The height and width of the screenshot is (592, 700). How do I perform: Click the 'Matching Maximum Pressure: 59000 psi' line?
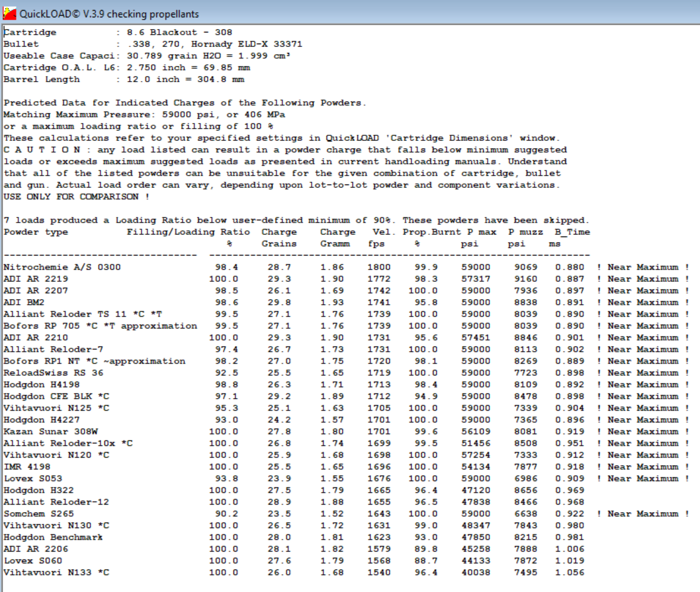144,115
